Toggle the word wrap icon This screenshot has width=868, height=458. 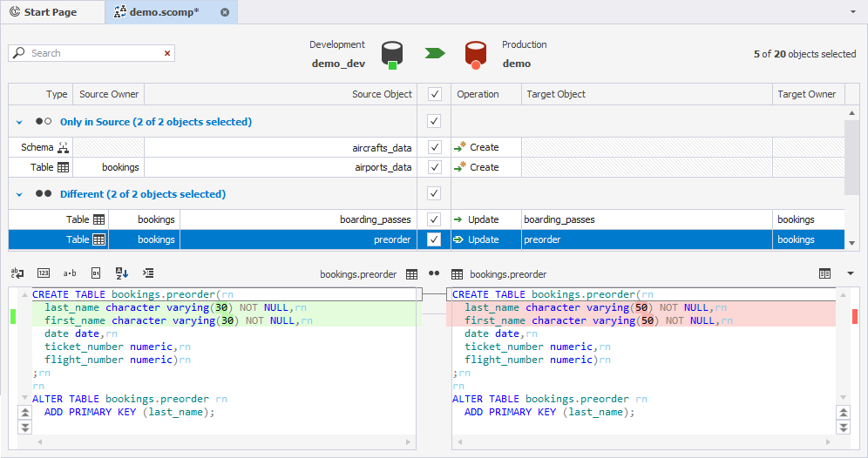17,273
